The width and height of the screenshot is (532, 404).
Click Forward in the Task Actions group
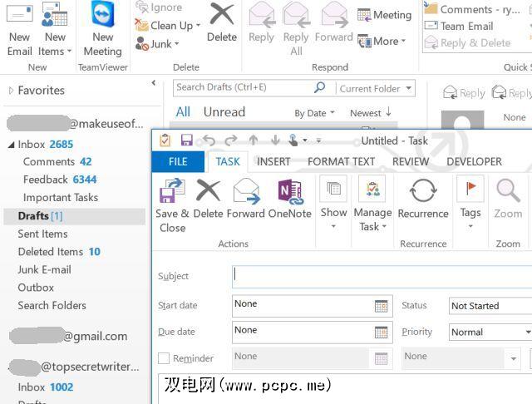coord(246,200)
